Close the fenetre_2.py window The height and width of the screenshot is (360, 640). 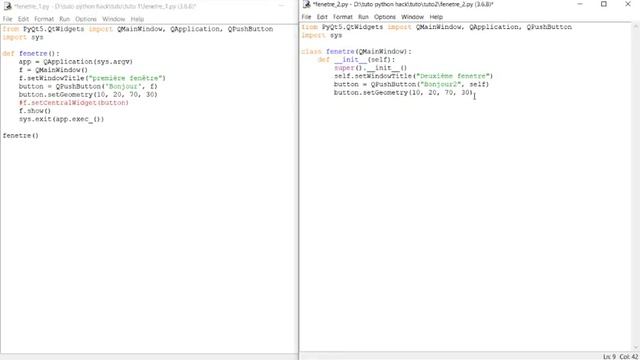coord(628,4)
